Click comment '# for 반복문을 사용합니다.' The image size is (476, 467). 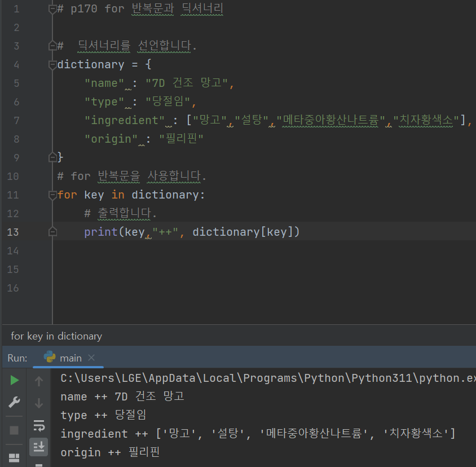tap(132, 176)
